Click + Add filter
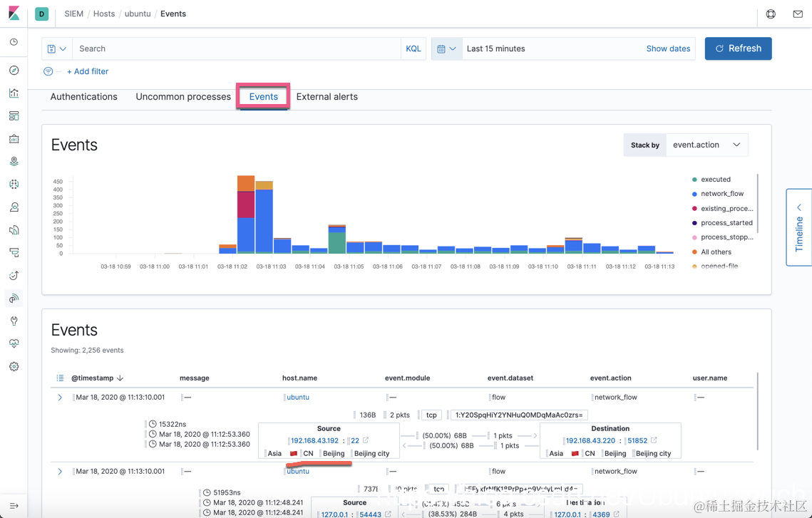812x518 pixels. point(88,71)
